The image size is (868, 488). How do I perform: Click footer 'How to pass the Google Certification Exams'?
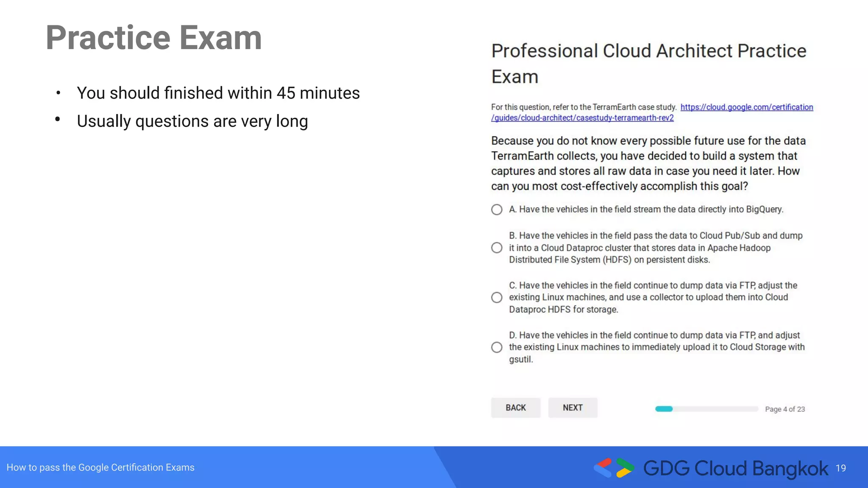(100, 467)
